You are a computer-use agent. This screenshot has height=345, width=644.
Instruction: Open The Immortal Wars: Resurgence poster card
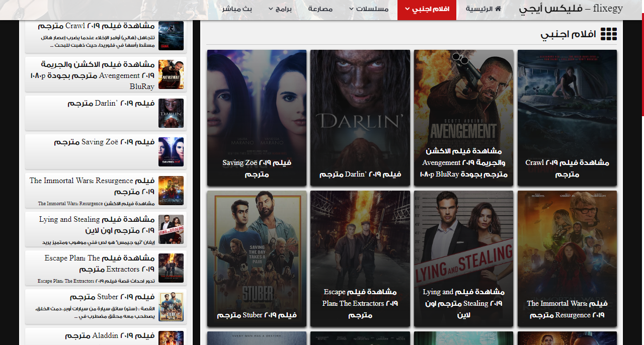pos(567,258)
